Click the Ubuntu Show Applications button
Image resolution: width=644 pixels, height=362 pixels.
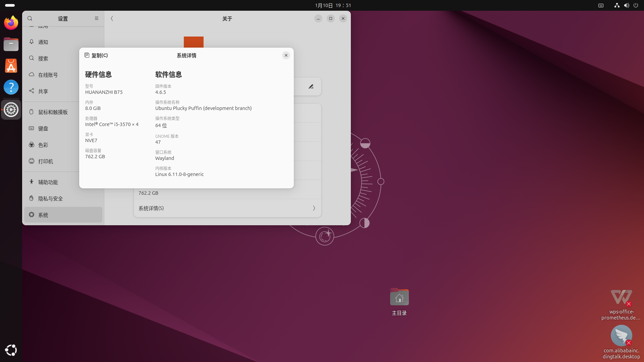click(11, 350)
